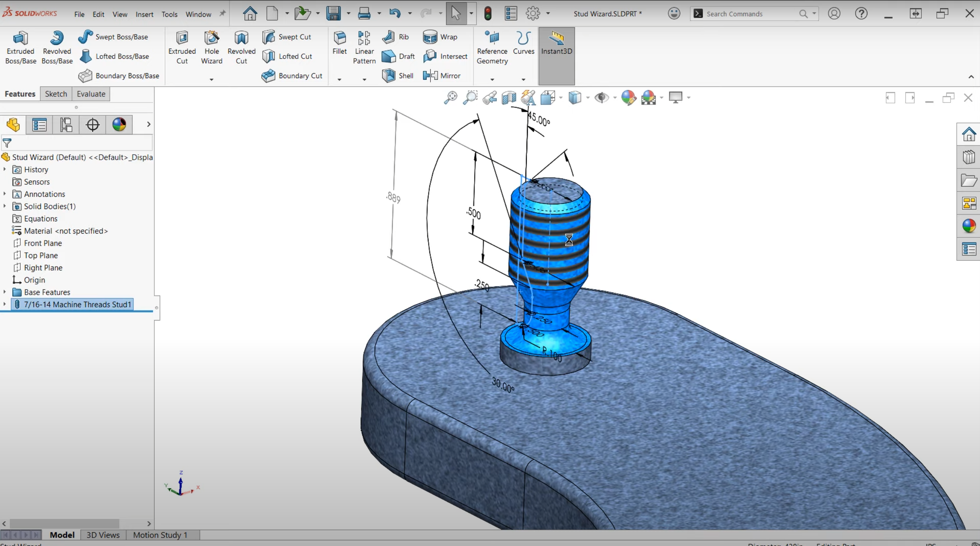Open Curves dropdown arrow
Image resolution: width=980 pixels, height=546 pixels.
click(x=524, y=80)
